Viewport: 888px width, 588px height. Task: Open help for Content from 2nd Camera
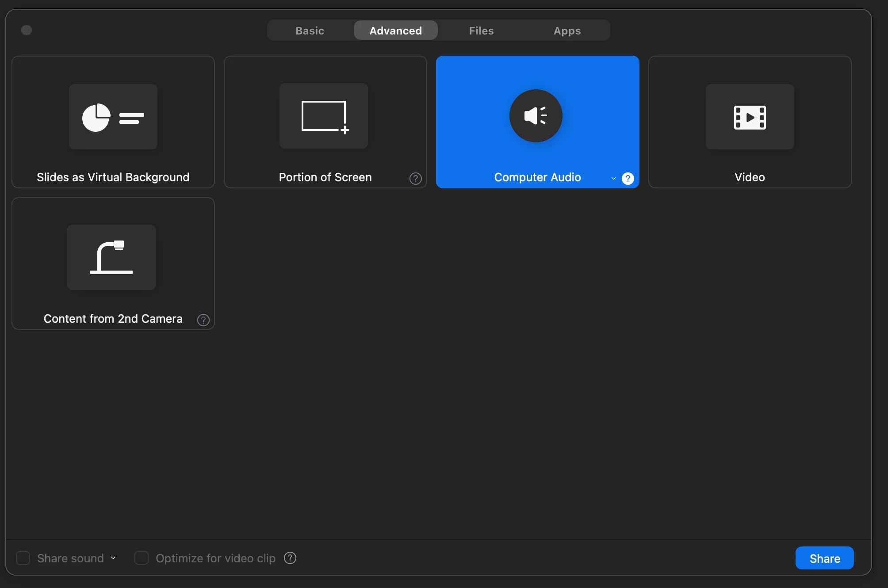coord(203,320)
